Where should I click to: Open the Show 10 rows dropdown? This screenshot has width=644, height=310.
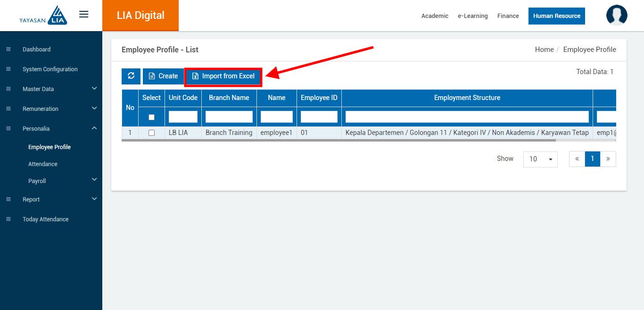[x=540, y=159]
